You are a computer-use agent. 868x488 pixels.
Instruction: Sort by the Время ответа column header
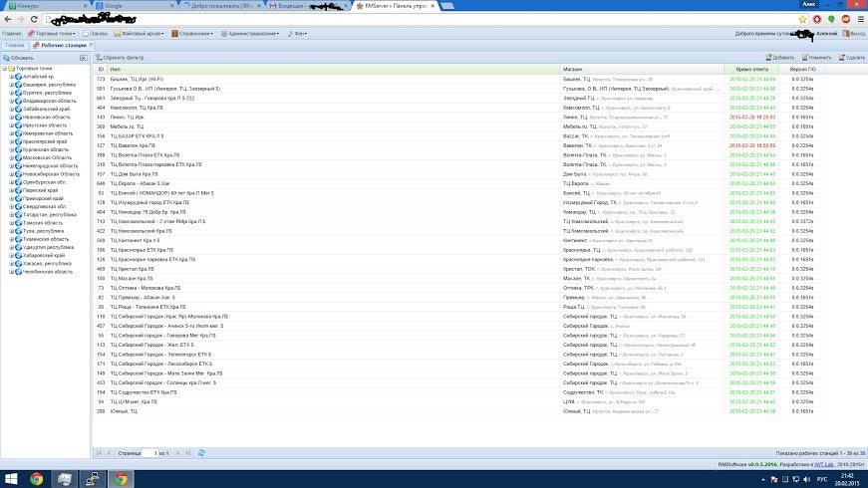751,69
